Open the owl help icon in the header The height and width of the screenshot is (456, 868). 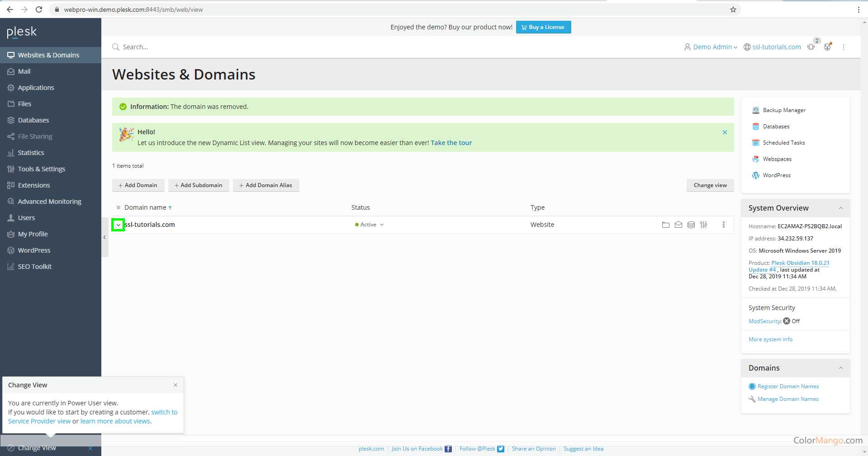(x=827, y=47)
